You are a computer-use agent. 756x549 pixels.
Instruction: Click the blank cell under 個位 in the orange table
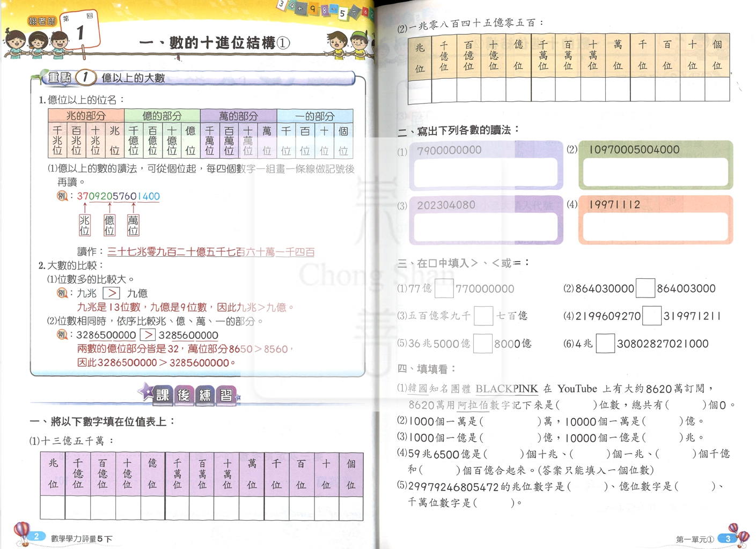717,89
